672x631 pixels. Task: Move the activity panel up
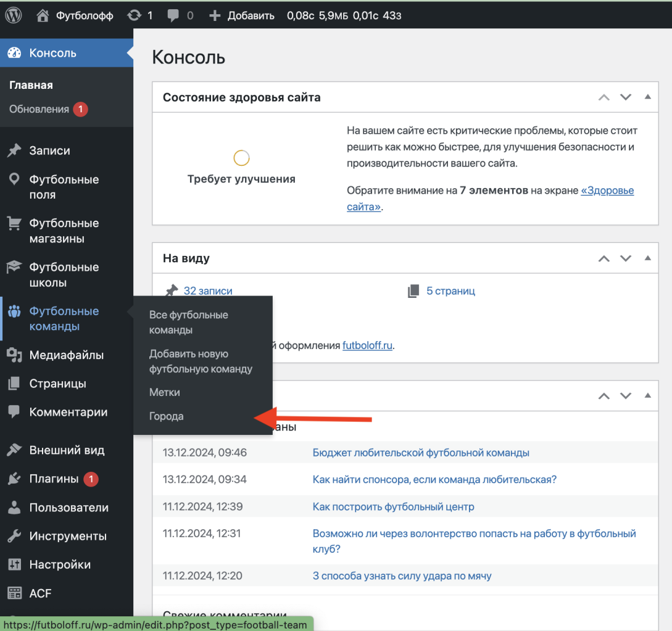point(604,396)
